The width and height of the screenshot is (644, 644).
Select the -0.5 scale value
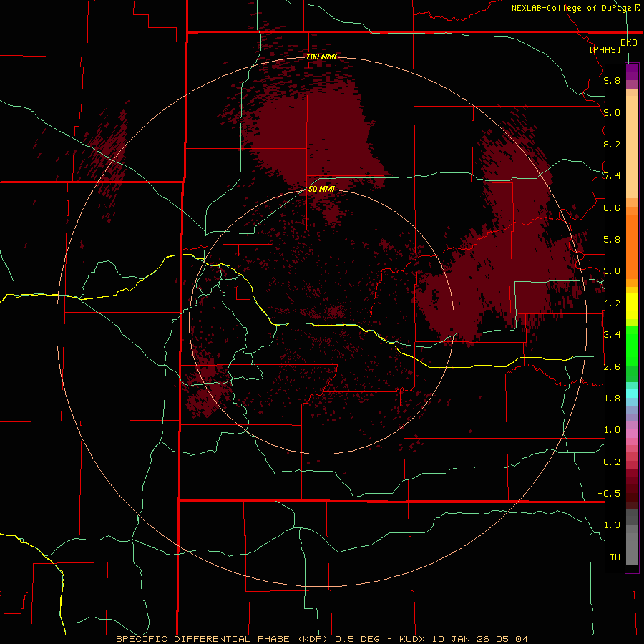[x=609, y=494]
